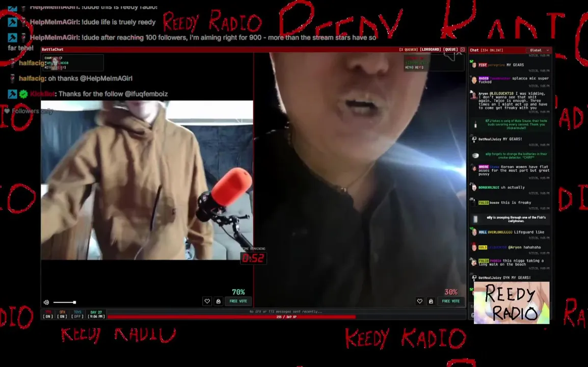Click the DAY 27 9:04 PM indicator
Screen dimensions: 588x367
pos(96,314)
